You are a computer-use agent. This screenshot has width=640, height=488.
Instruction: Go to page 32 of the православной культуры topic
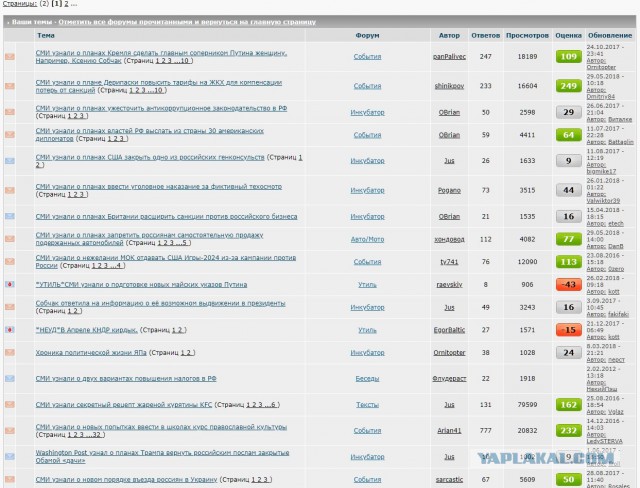tap(96, 435)
